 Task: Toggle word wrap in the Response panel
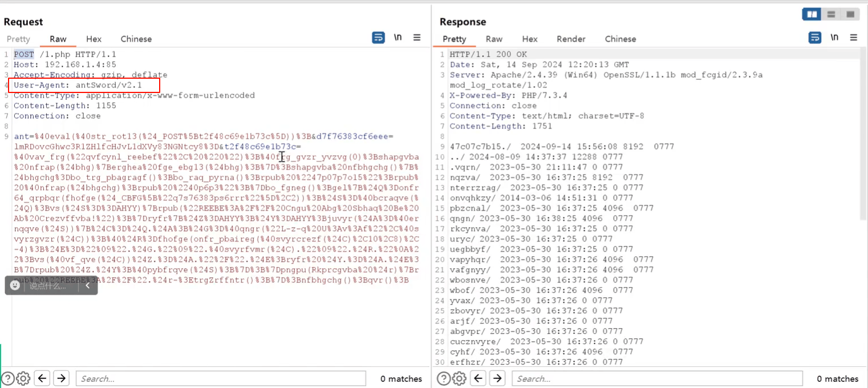(x=815, y=38)
